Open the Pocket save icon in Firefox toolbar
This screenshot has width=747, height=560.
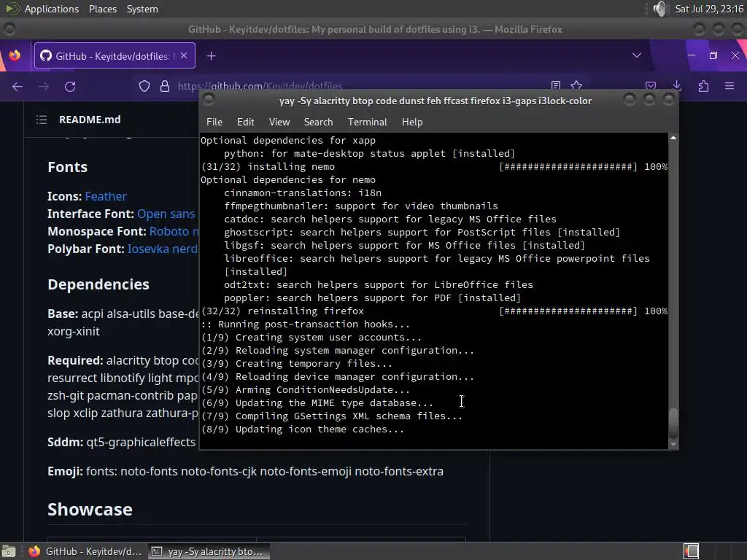click(651, 86)
